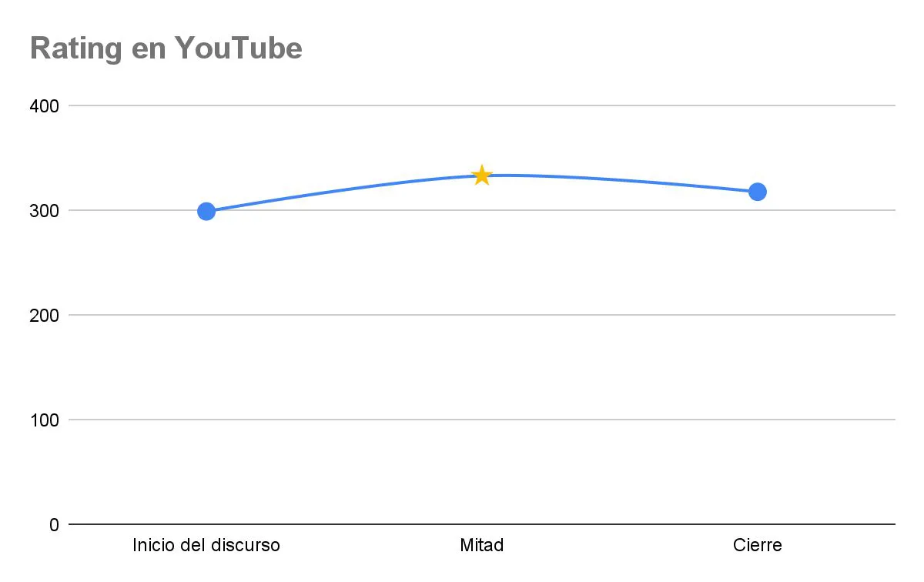Select the blue data point above Inicio del discurso

pos(206,211)
